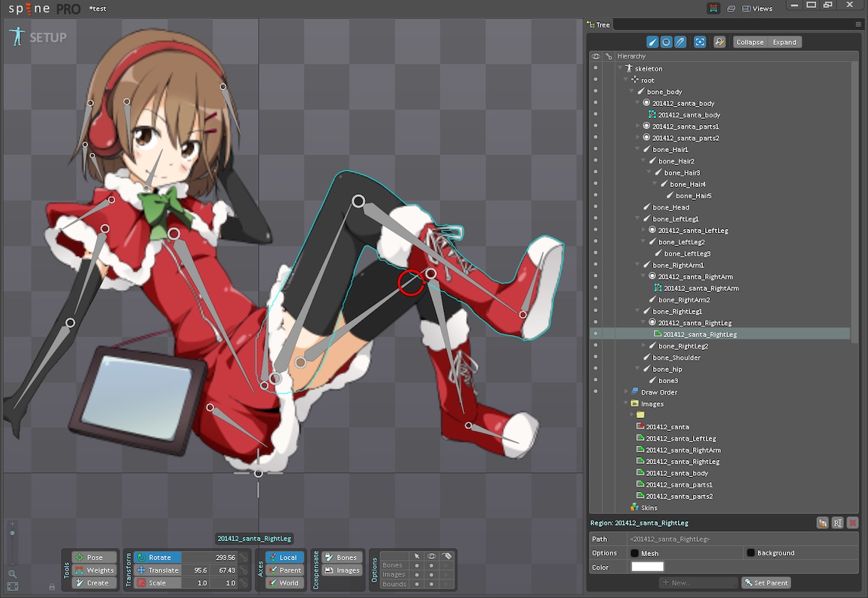Click the duplicate region icon
The height and width of the screenshot is (598, 868).
822,523
